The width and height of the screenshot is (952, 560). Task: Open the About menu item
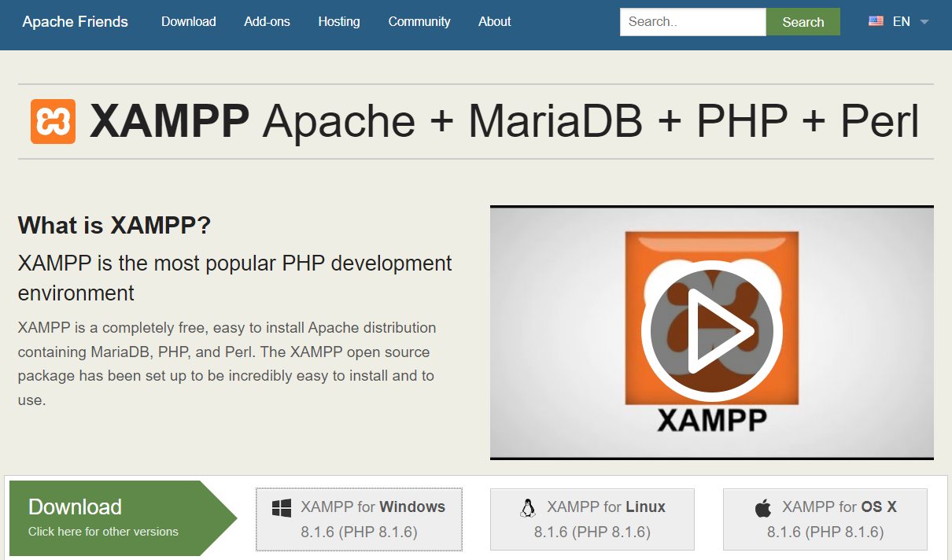tap(495, 22)
